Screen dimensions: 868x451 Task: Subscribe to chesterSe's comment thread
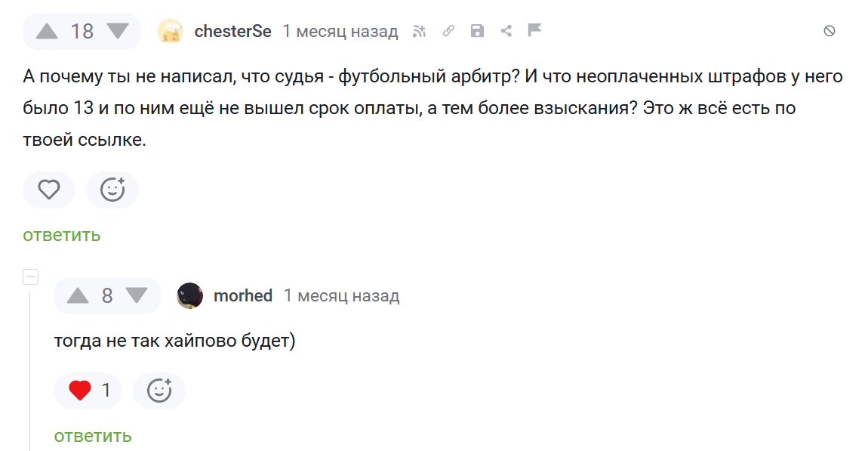tap(420, 31)
